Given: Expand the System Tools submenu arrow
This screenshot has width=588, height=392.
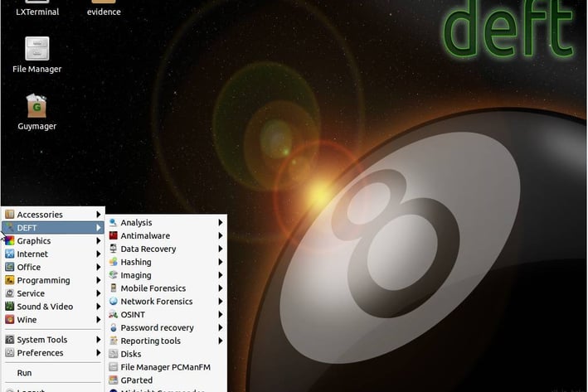Looking at the screenshot, I should 98,340.
